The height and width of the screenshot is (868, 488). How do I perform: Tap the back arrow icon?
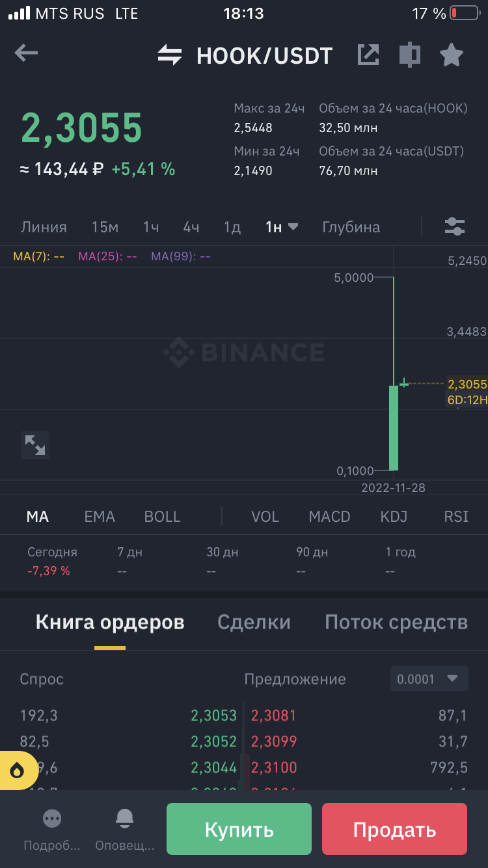click(x=26, y=53)
